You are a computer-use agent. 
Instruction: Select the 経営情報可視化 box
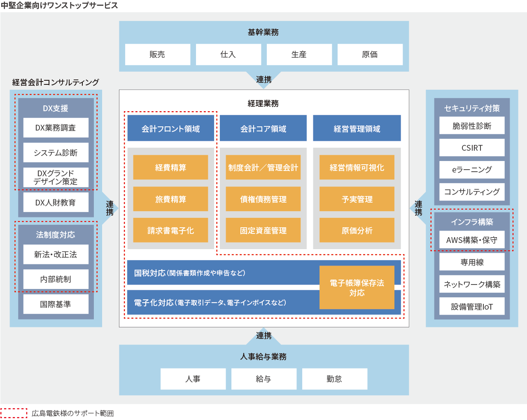click(x=357, y=167)
